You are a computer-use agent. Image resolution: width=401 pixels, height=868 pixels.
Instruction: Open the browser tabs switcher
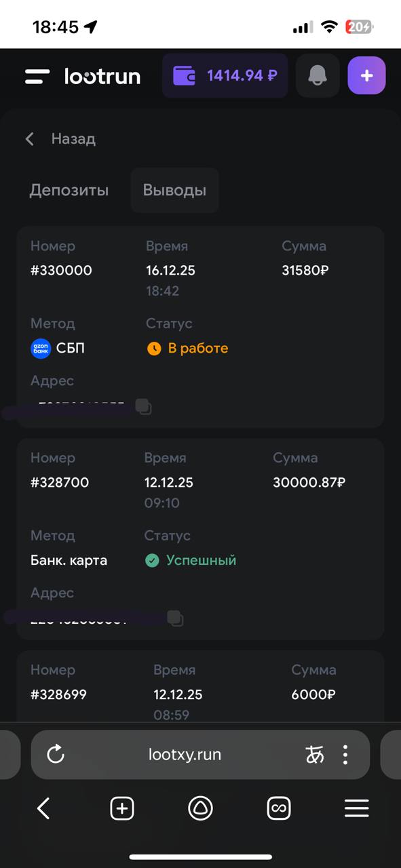[x=279, y=808]
